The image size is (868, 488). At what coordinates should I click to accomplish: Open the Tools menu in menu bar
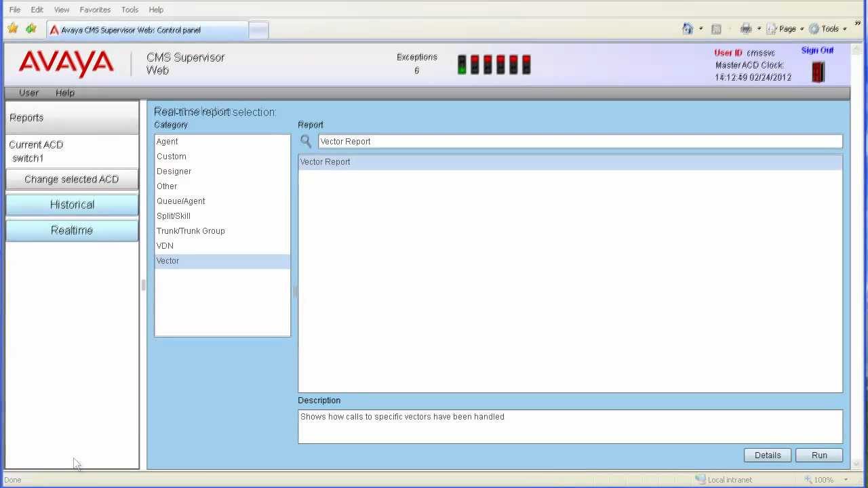click(130, 9)
